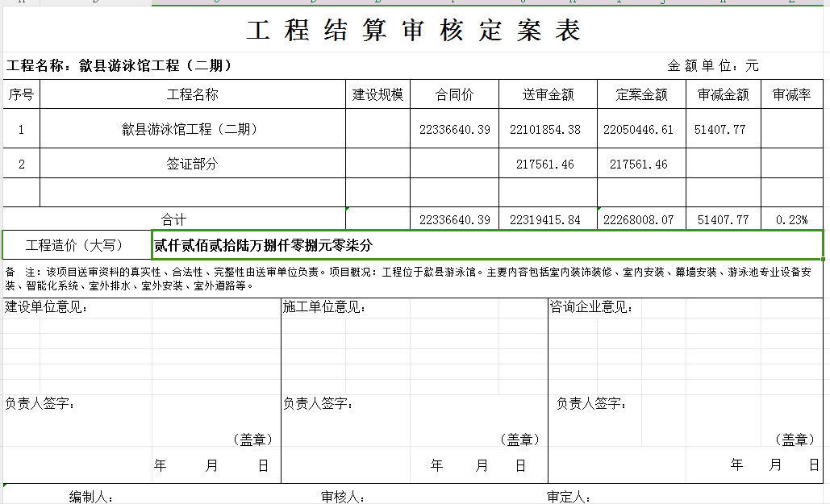This screenshot has width=830, height=504.
Task: Click 217561.46 in the 送审金额 column
Action: pos(545,165)
